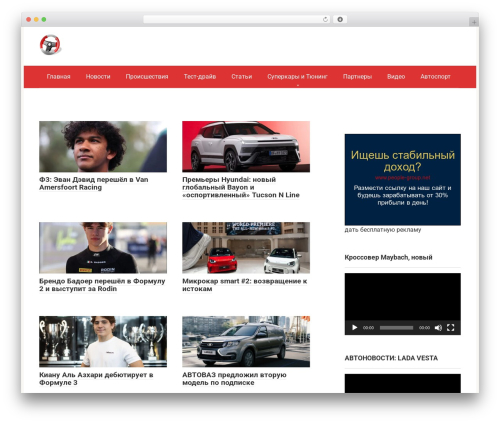
Task: Play the Maybach crossover video
Action: coord(354,328)
